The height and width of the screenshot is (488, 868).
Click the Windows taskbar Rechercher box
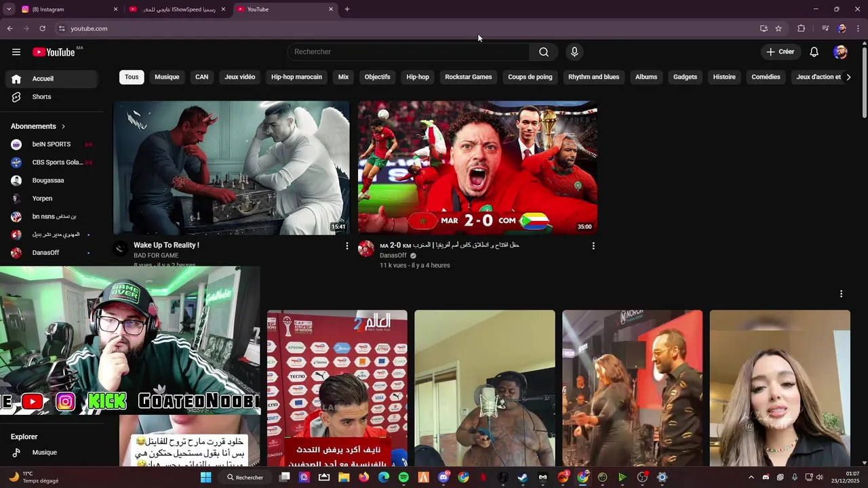coord(245,478)
